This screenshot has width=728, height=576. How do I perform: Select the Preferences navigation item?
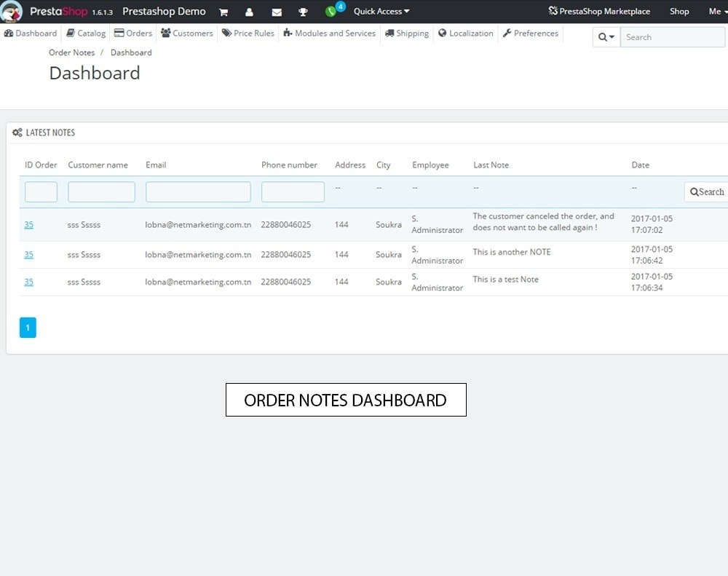tap(531, 33)
